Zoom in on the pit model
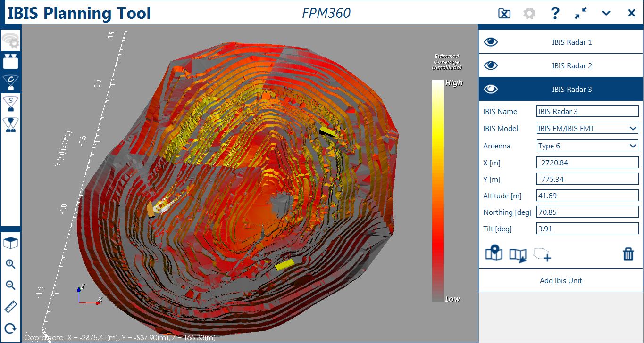 pyautogui.click(x=10, y=264)
